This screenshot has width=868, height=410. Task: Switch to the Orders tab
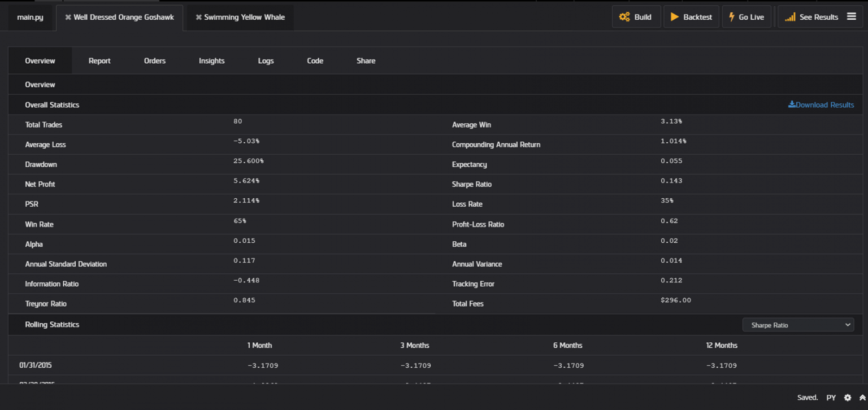(155, 61)
